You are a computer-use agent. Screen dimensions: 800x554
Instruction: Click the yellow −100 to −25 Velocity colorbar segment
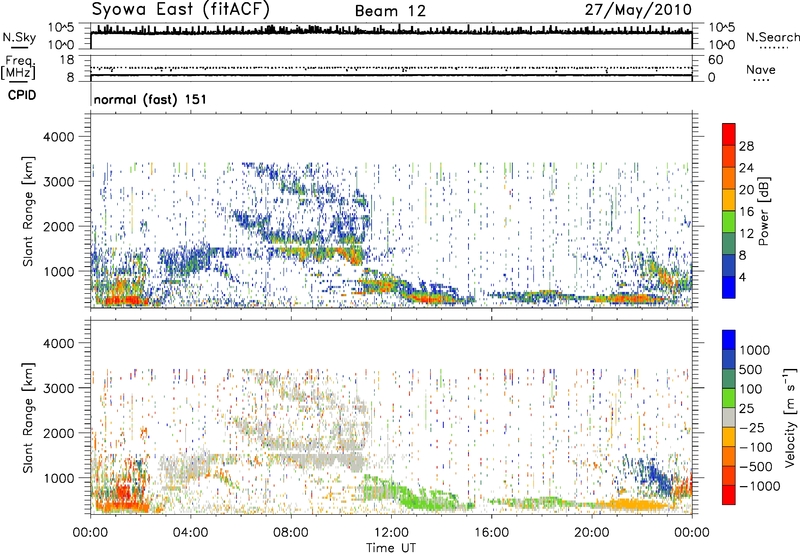pos(729,437)
